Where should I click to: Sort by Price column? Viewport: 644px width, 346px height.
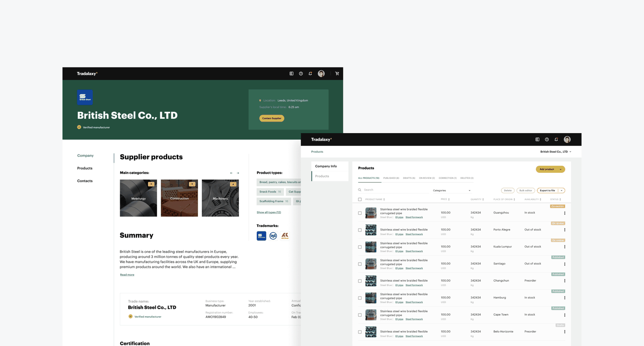(445, 199)
